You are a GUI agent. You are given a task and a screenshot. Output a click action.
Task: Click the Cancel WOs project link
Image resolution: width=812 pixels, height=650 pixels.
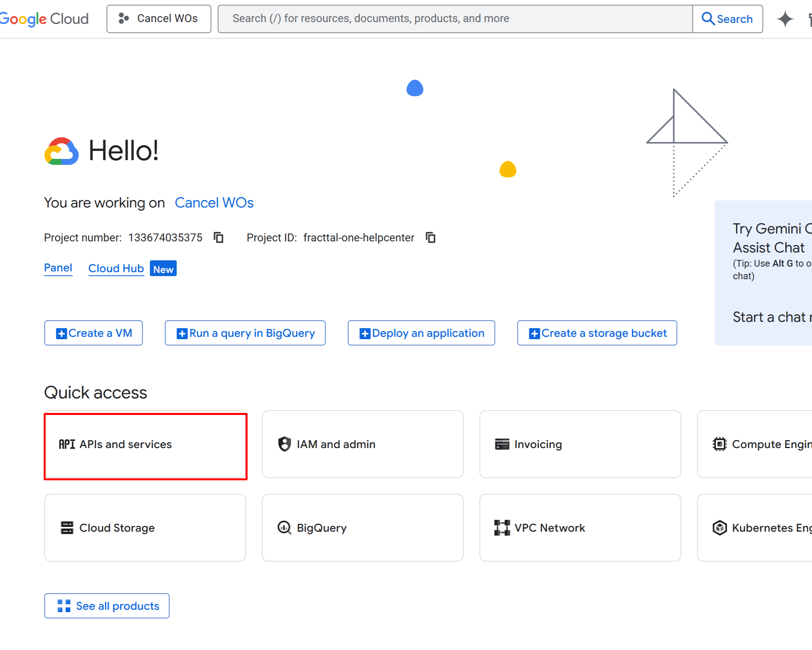click(x=214, y=203)
